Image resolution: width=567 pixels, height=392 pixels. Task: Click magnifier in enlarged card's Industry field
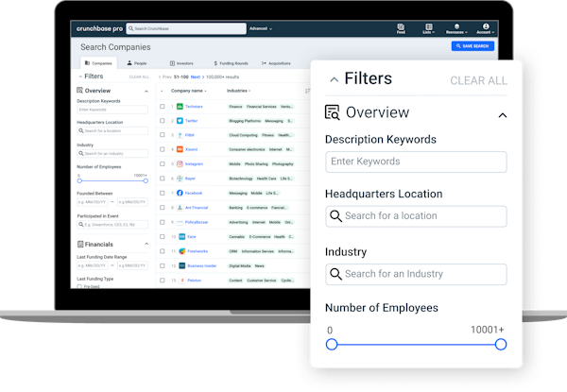pyautogui.click(x=335, y=274)
